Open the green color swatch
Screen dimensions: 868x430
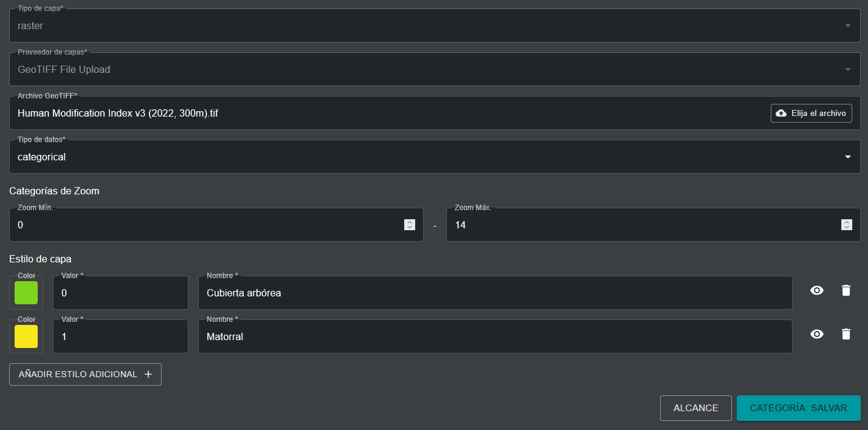tap(26, 293)
